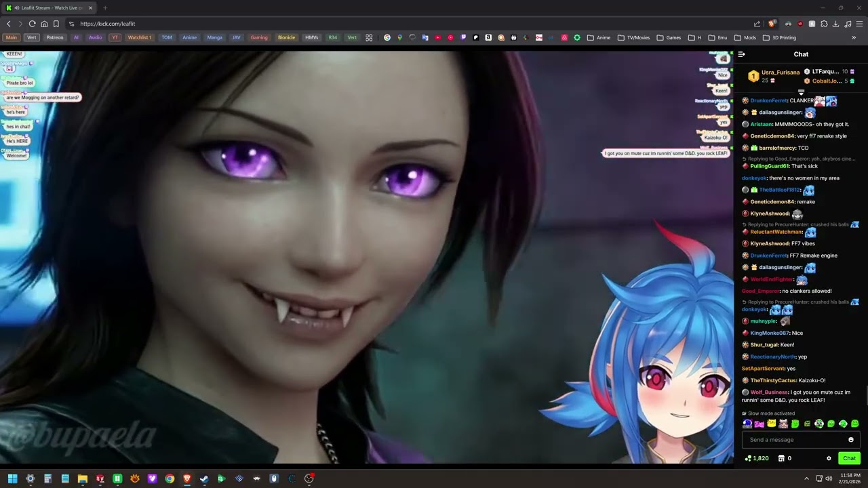The image size is (868, 488).
Task: Open the TV/Movies bookmarks folder
Action: pyautogui.click(x=633, y=38)
